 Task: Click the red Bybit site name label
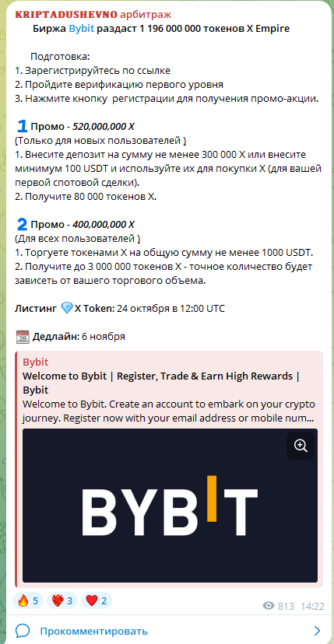click(x=35, y=362)
